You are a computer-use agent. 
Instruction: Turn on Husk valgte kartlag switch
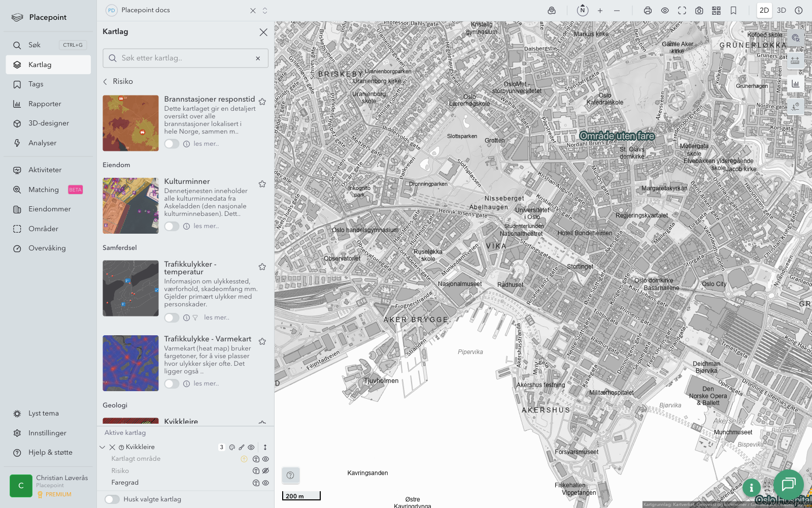112,499
